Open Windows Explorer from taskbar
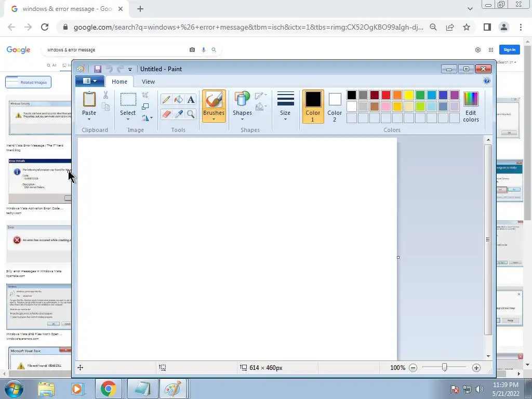Image resolution: width=532 pixels, height=399 pixels. pos(46,389)
